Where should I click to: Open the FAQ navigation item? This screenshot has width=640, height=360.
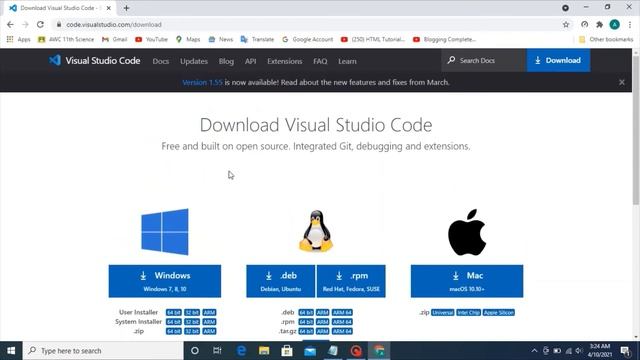click(320, 61)
